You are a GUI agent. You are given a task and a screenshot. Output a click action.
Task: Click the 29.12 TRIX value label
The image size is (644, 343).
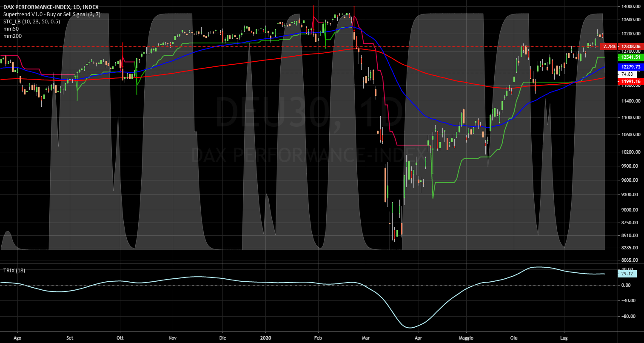627,274
